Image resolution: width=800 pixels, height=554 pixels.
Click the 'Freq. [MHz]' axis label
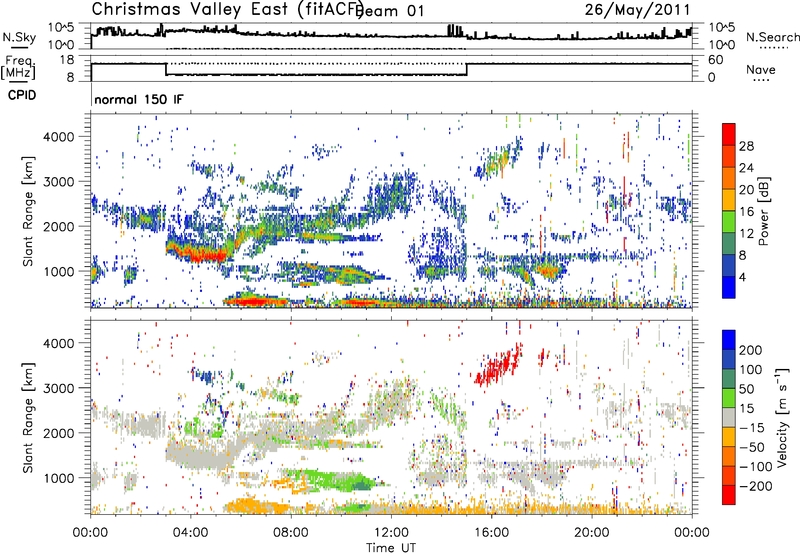point(18,67)
